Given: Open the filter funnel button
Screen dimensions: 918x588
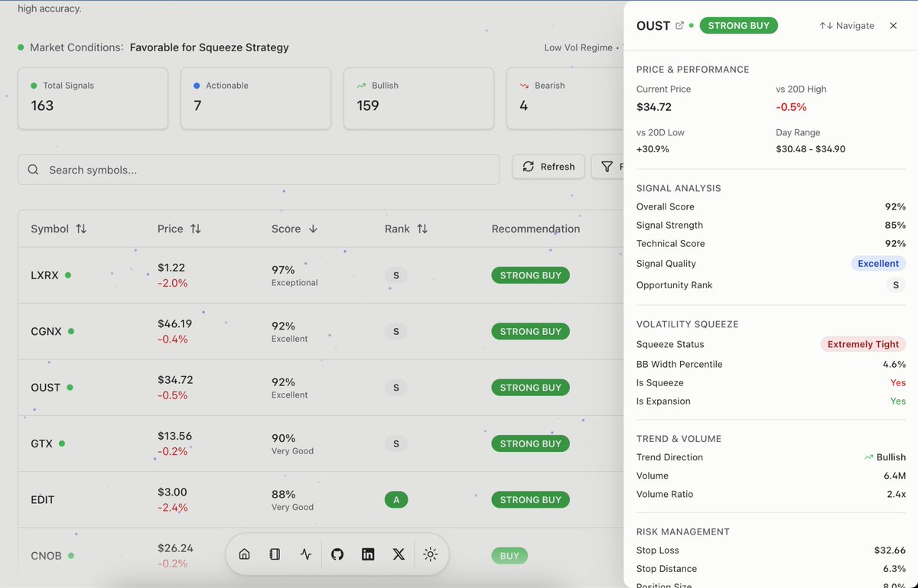Looking at the screenshot, I should tap(607, 167).
